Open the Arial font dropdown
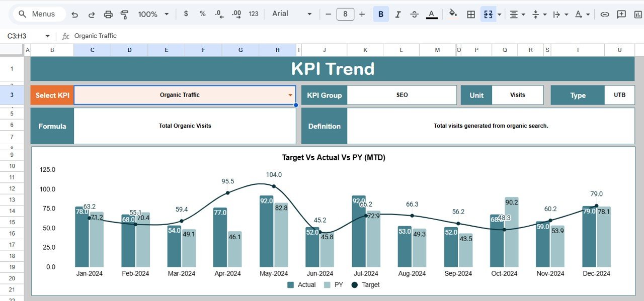The width and height of the screenshot is (644, 301). point(292,14)
